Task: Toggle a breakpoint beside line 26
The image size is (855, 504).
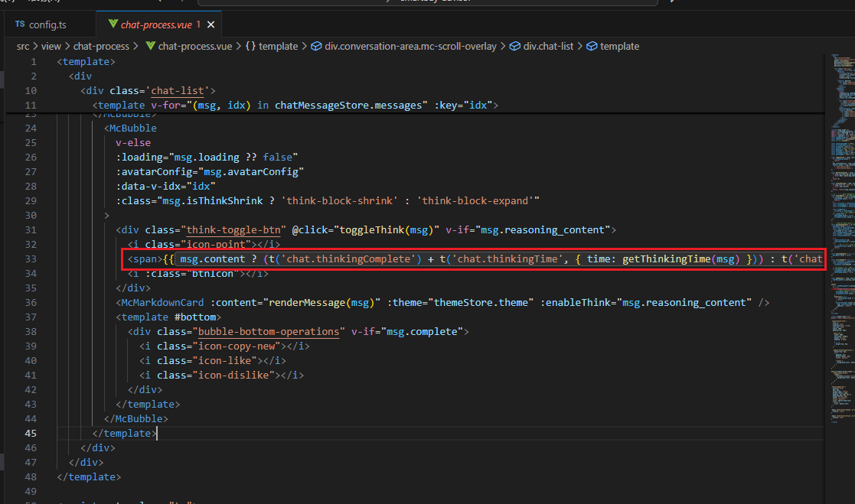Action: (x=17, y=156)
